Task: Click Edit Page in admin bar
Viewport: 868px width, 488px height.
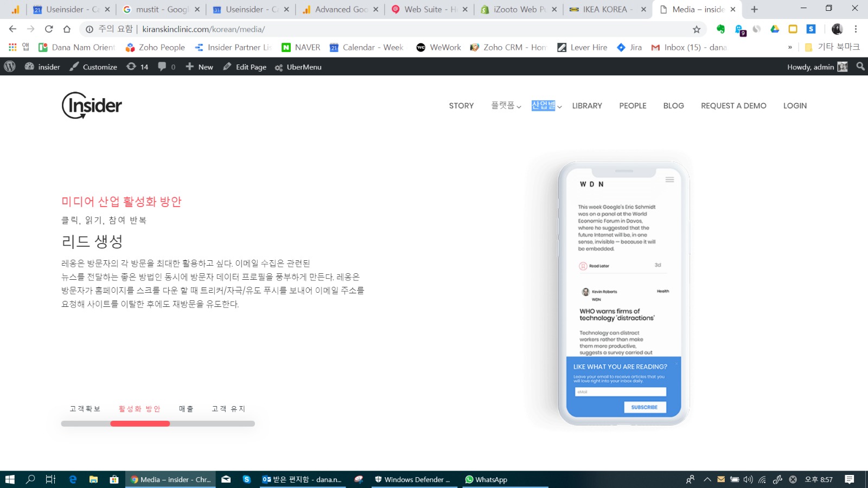Action: (x=245, y=67)
